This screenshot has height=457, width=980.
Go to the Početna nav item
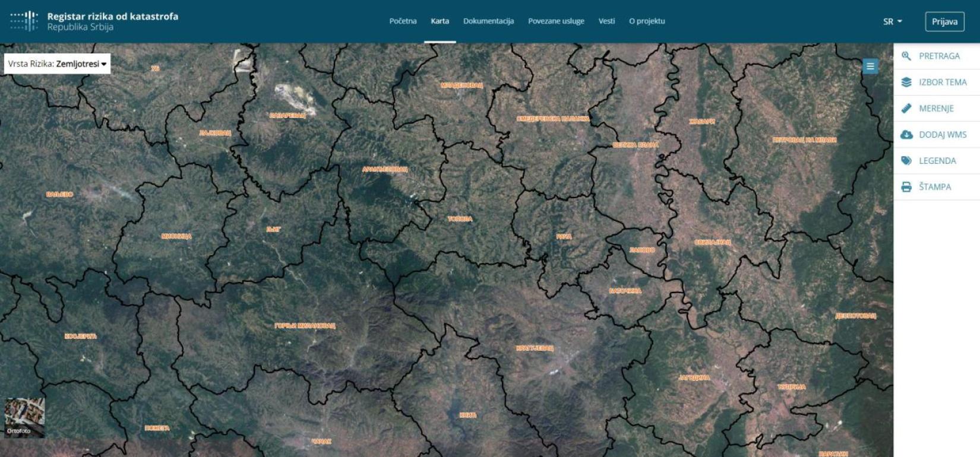point(403,21)
